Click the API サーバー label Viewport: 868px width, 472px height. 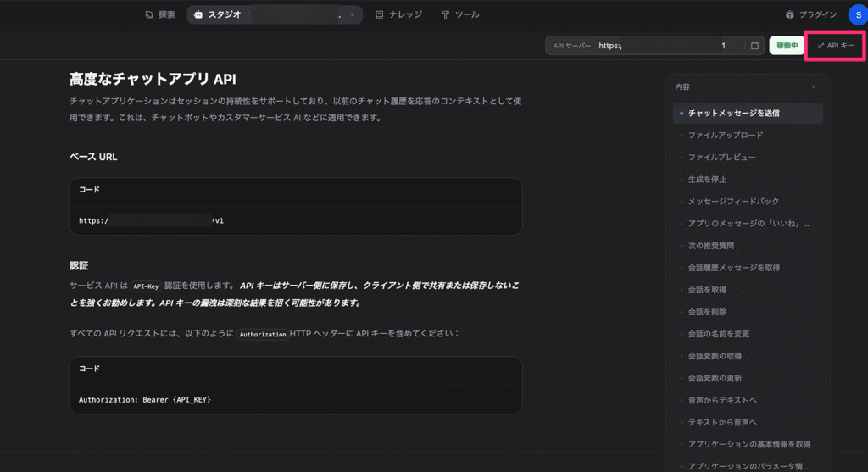572,46
